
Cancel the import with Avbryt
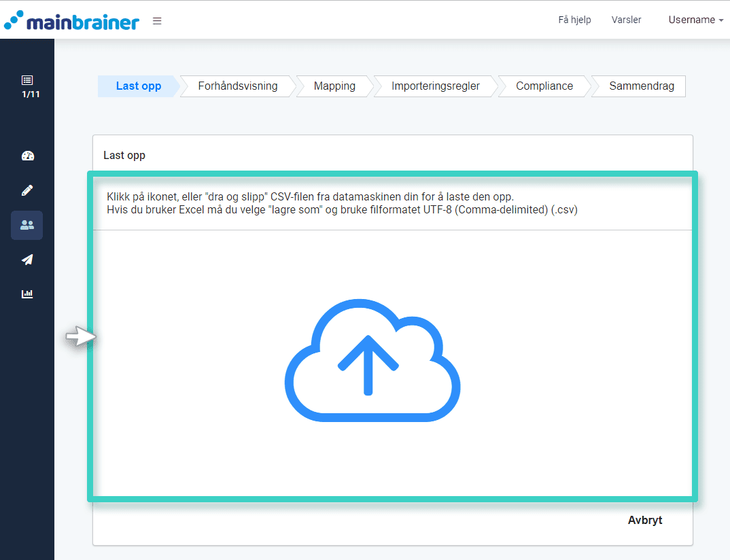point(644,520)
